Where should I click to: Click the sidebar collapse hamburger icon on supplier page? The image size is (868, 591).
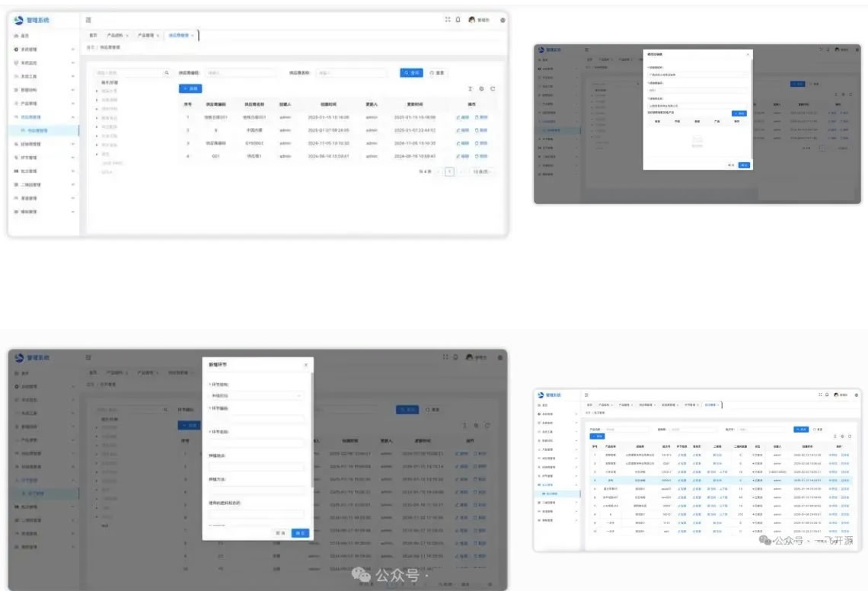[89, 20]
